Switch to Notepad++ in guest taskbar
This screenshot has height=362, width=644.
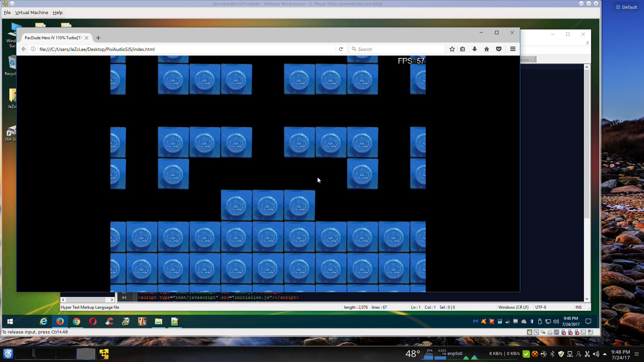[x=175, y=321]
